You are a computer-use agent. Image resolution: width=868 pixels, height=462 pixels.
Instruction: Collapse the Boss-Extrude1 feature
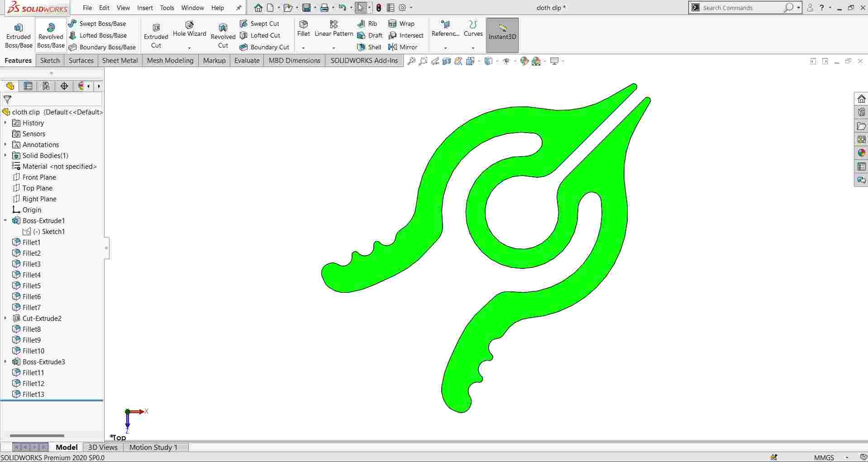[5, 220]
